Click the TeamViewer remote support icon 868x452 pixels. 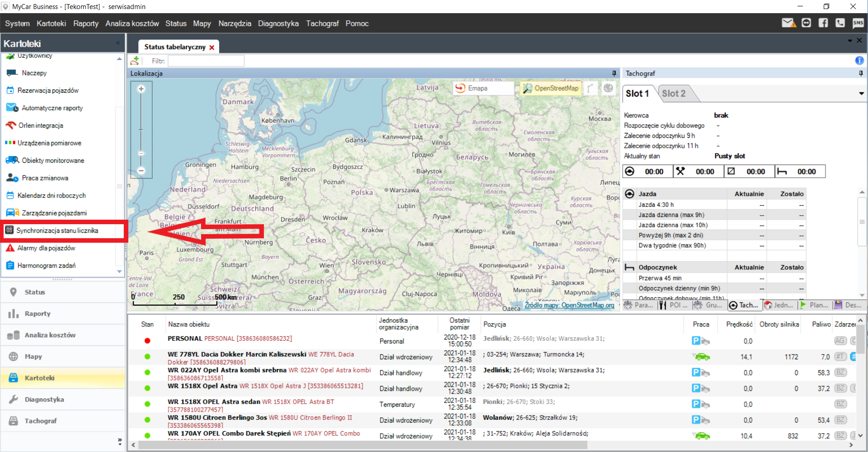pyautogui.click(x=806, y=23)
